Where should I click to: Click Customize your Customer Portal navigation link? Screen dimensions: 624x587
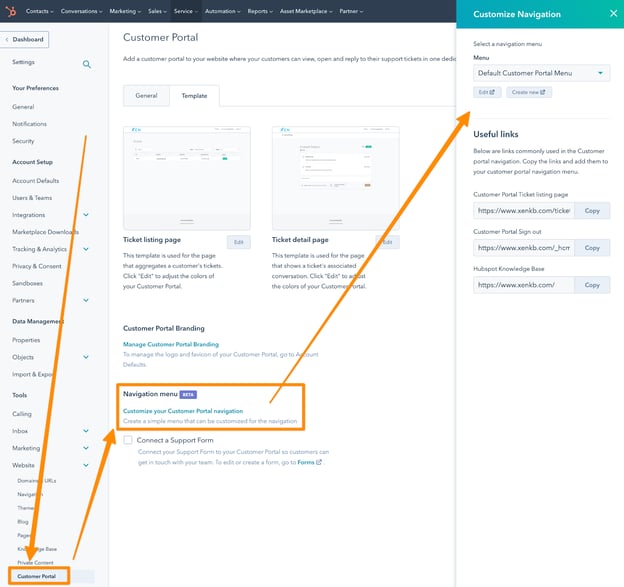pyautogui.click(x=183, y=411)
